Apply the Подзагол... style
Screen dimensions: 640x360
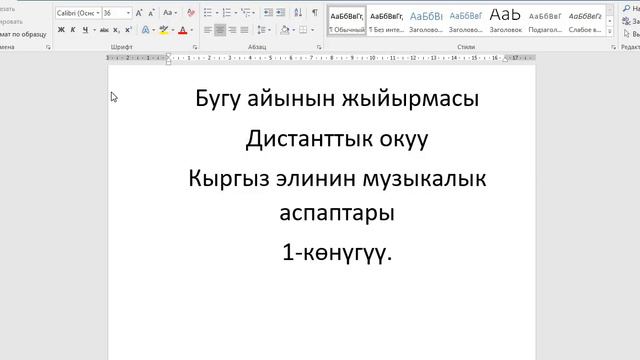[545, 21]
